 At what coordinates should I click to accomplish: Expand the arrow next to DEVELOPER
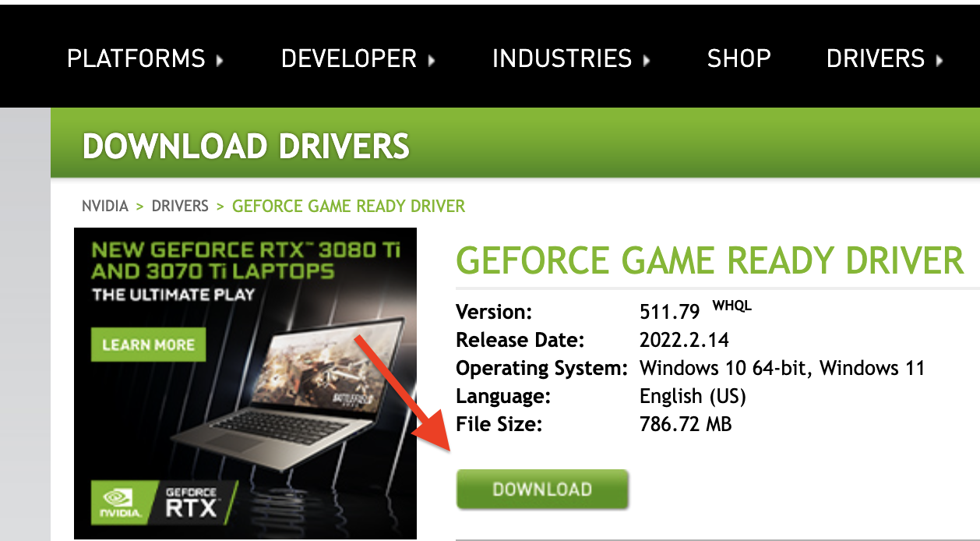coord(432,60)
